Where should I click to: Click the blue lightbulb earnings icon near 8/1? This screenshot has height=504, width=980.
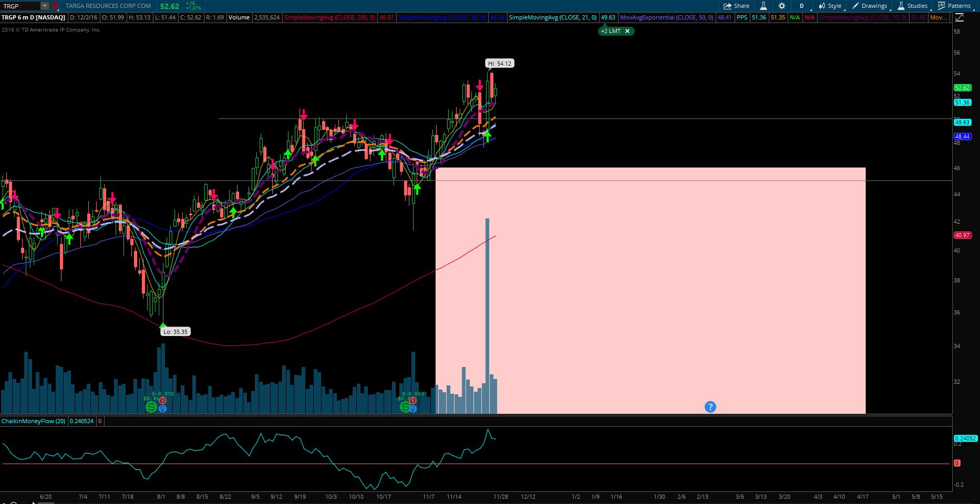pyautogui.click(x=162, y=408)
